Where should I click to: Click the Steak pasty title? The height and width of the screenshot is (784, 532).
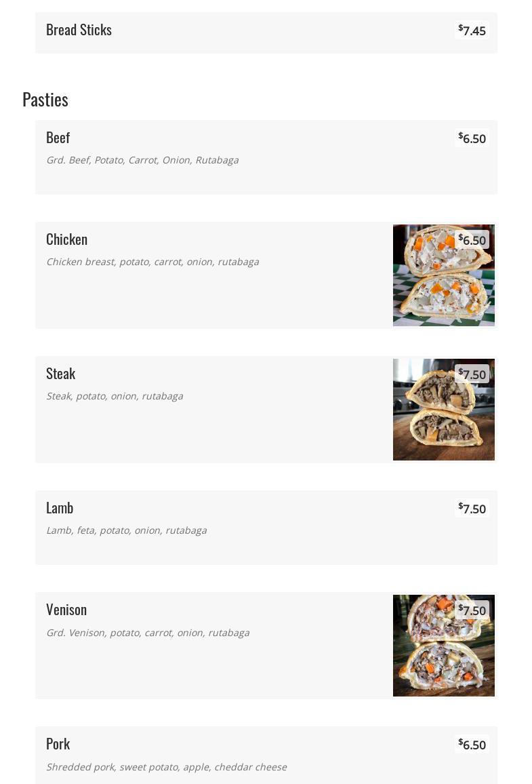(x=60, y=374)
